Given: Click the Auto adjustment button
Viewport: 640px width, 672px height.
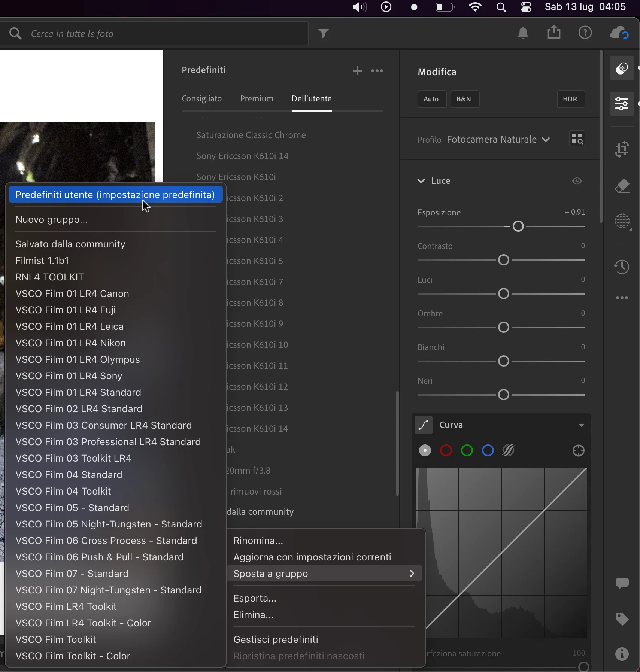Looking at the screenshot, I should pyautogui.click(x=432, y=99).
